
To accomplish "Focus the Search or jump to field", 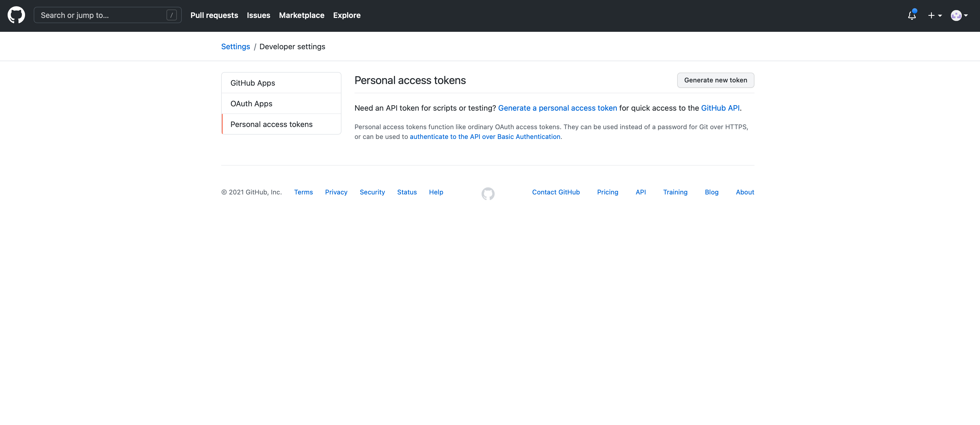I will [108, 15].
